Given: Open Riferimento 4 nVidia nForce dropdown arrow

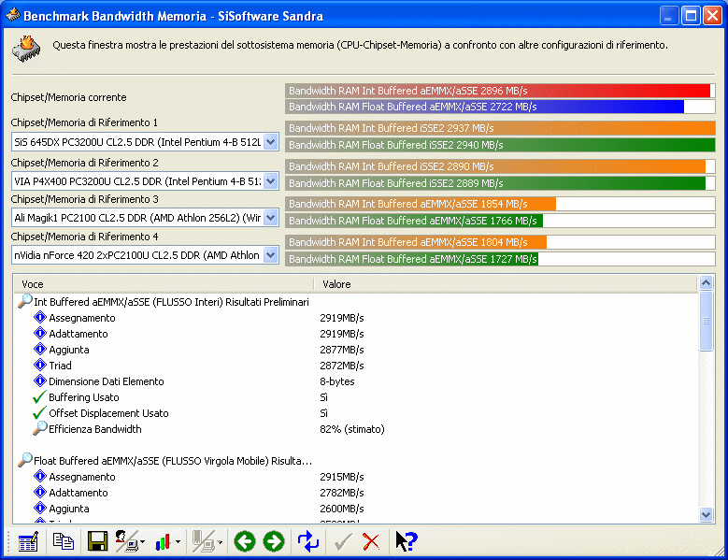Looking at the screenshot, I should tap(270, 255).
